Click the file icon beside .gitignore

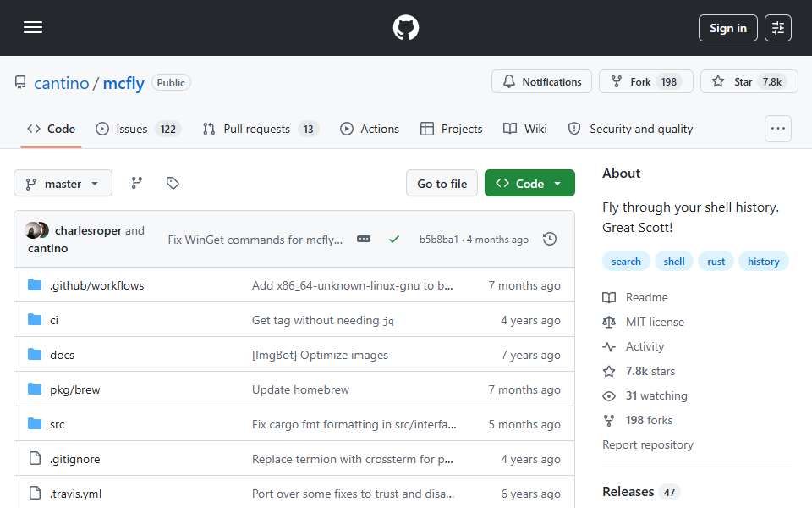(35, 458)
